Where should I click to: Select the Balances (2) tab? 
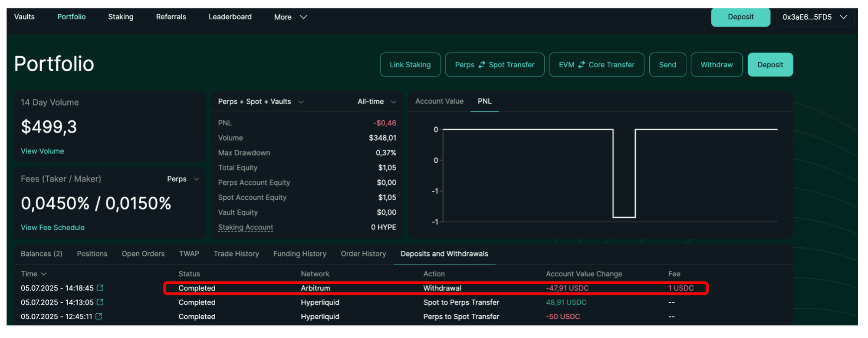click(42, 254)
